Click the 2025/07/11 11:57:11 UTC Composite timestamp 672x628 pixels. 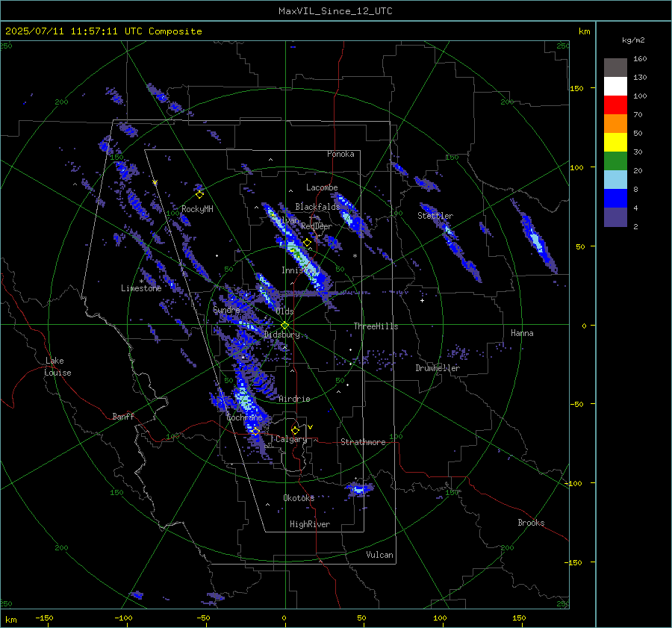103,31
